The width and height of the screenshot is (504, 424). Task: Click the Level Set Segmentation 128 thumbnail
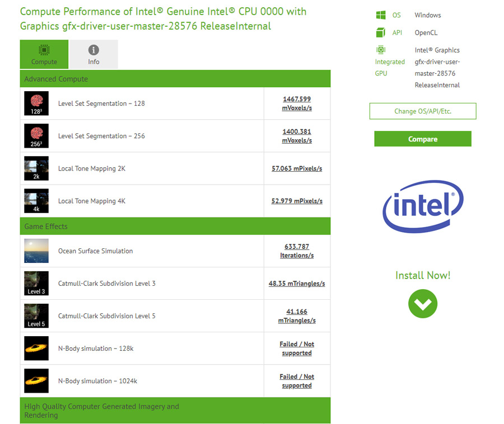point(36,103)
